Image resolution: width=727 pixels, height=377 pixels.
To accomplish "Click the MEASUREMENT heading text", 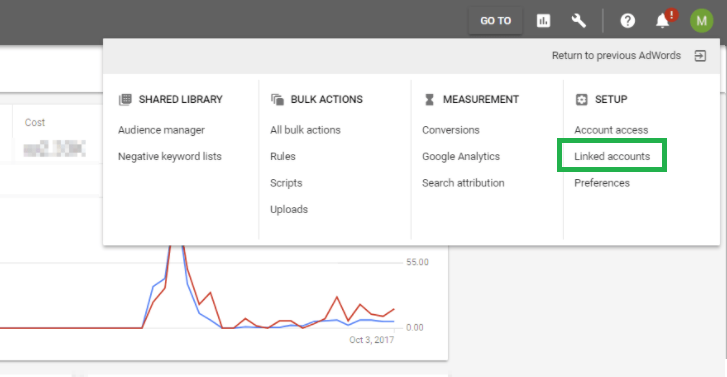I will point(480,99).
